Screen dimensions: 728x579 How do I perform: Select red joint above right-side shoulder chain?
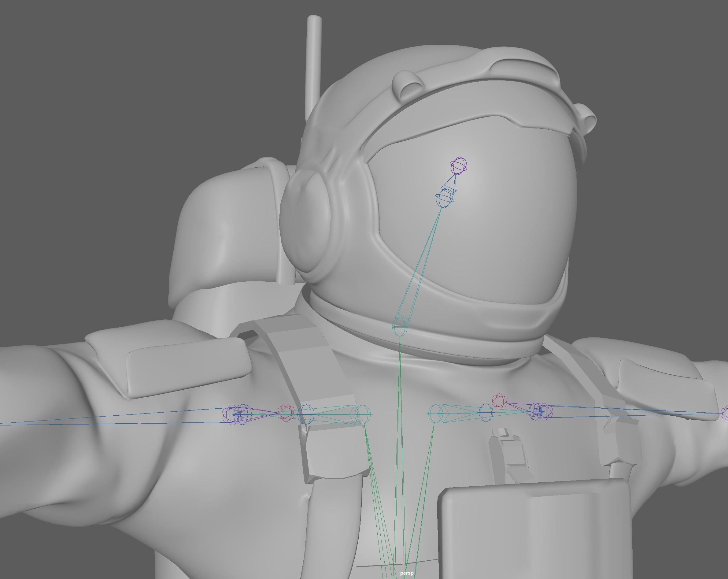pyautogui.click(x=499, y=401)
